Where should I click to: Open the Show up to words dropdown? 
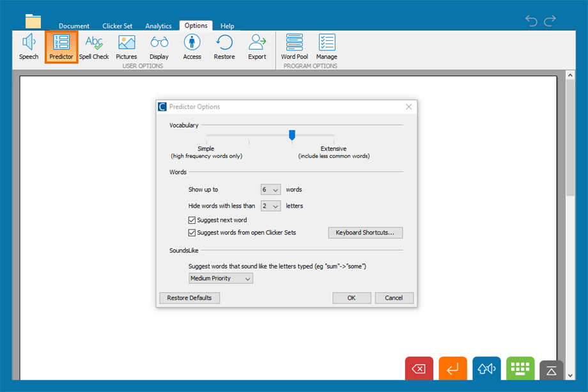[x=270, y=189]
